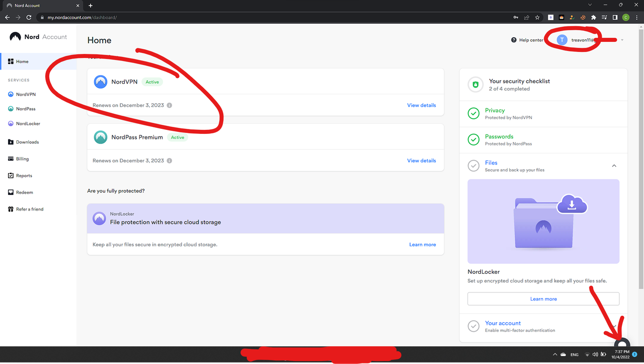Open Refer a friend page
The height and width of the screenshot is (364, 644).
coord(26,209)
